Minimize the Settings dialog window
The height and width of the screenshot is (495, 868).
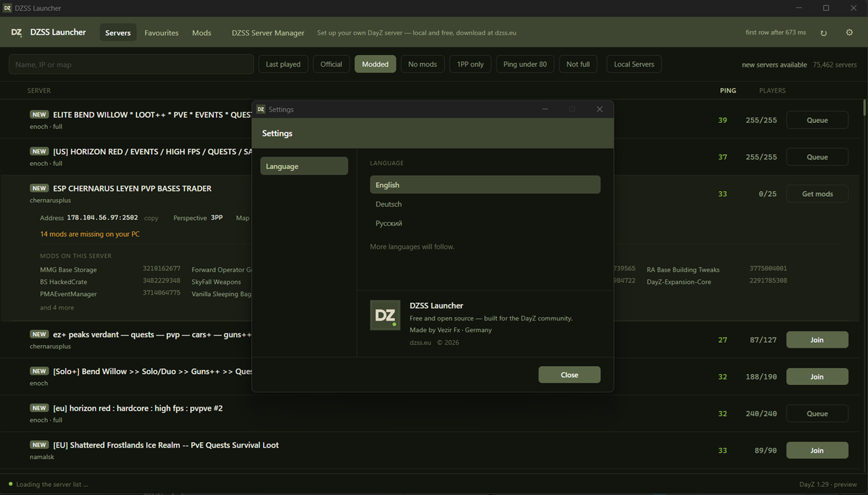click(x=545, y=109)
